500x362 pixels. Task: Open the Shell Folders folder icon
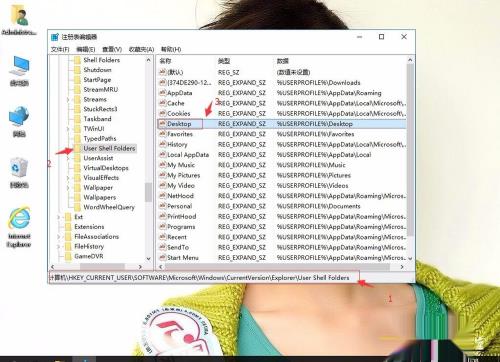[77, 60]
